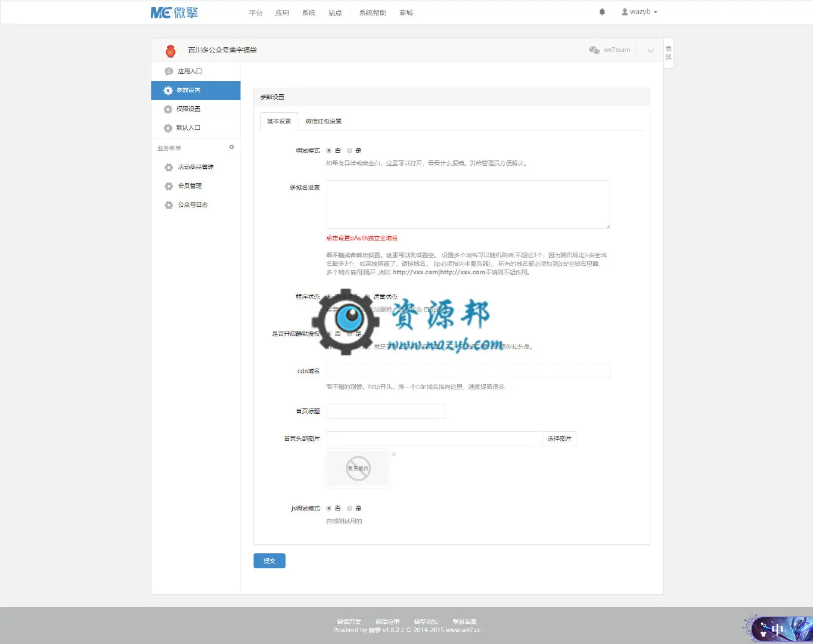Open 平台 in top navigation

(256, 13)
